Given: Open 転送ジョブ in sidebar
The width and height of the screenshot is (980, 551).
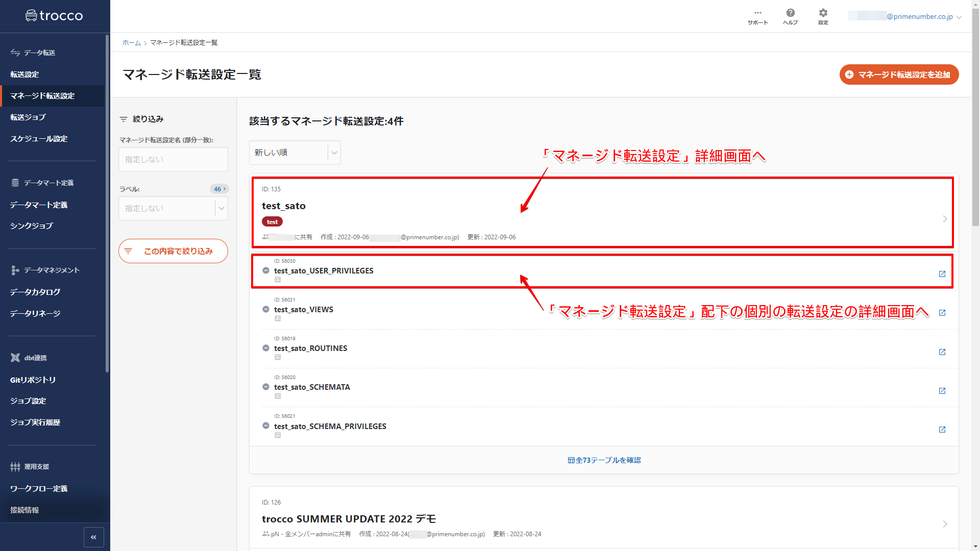Looking at the screenshot, I should click(x=28, y=117).
